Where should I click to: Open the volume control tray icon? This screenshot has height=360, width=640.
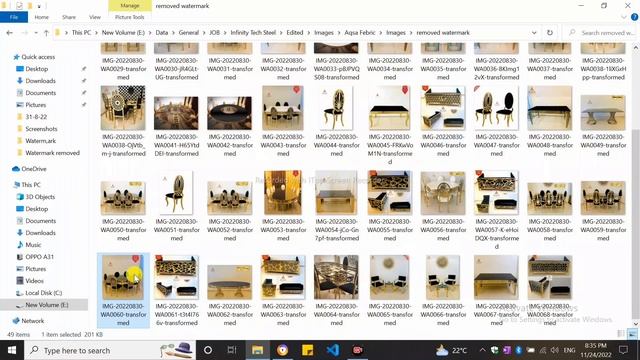(x=554, y=350)
